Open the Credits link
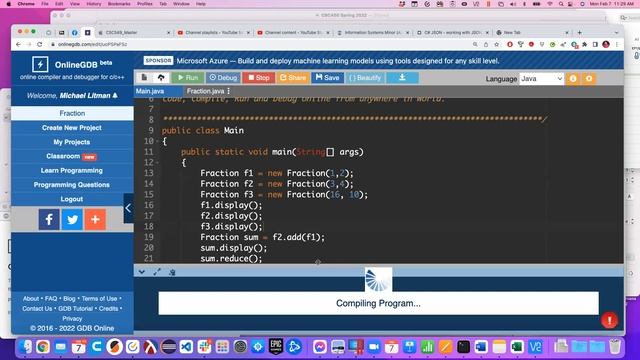640x360 pixels. 109,309
